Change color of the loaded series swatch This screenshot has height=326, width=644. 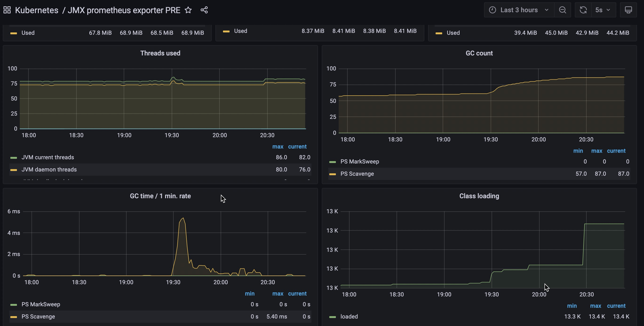pos(333,317)
